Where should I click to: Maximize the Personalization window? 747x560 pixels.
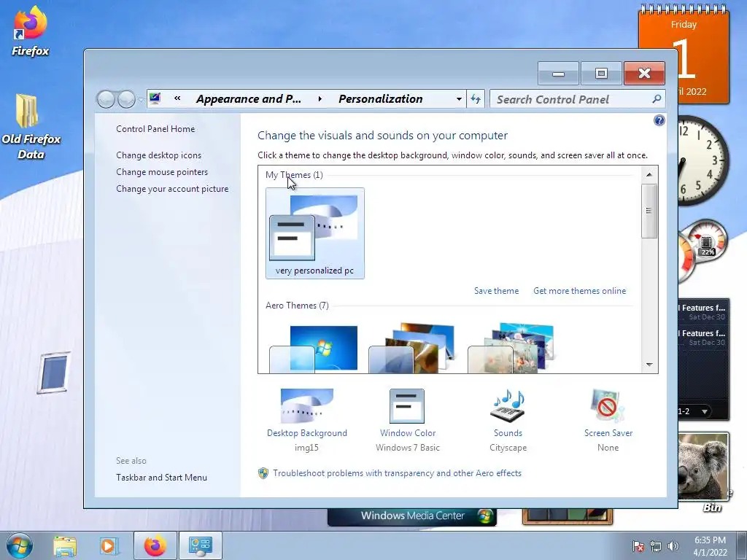pos(601,74)
